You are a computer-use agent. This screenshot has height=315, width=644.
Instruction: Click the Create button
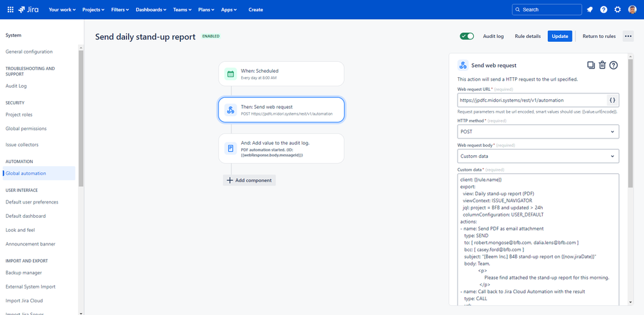(x=255, y=10)
